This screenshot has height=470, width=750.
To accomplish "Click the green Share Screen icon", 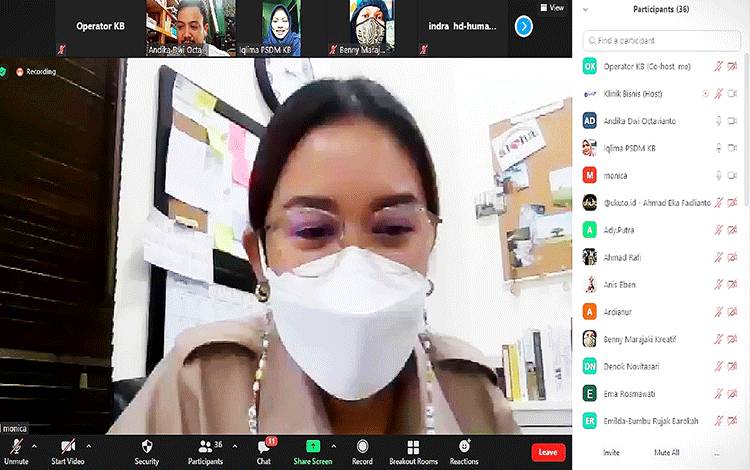I will click(x=313, y=447).
